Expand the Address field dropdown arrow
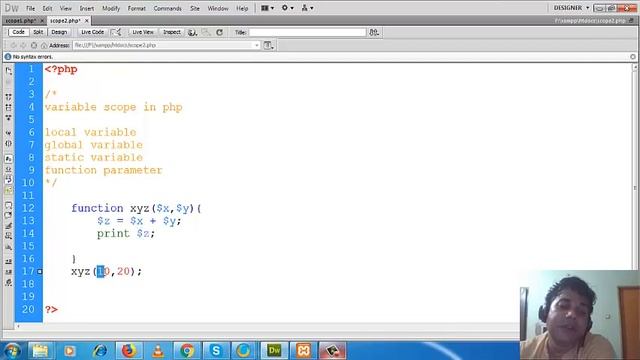640x360 pixels. pos(257,45)
